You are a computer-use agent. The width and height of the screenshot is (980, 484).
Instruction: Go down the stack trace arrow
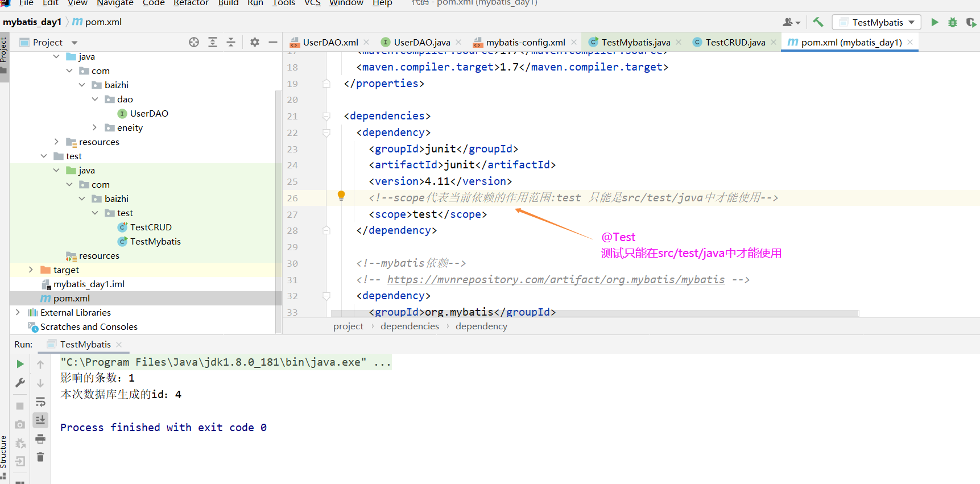pos(40,383)
